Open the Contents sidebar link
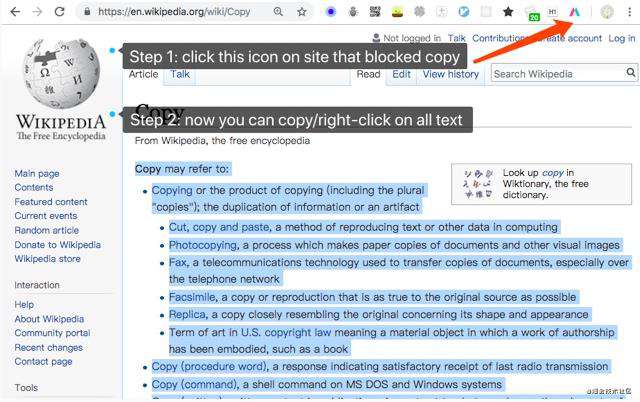This screenshot has width=640, height=402. click(34, 187)
